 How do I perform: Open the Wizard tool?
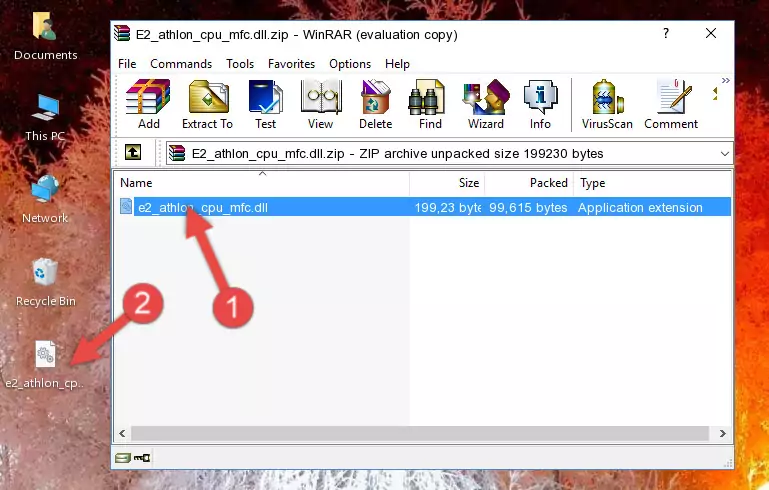486,104
